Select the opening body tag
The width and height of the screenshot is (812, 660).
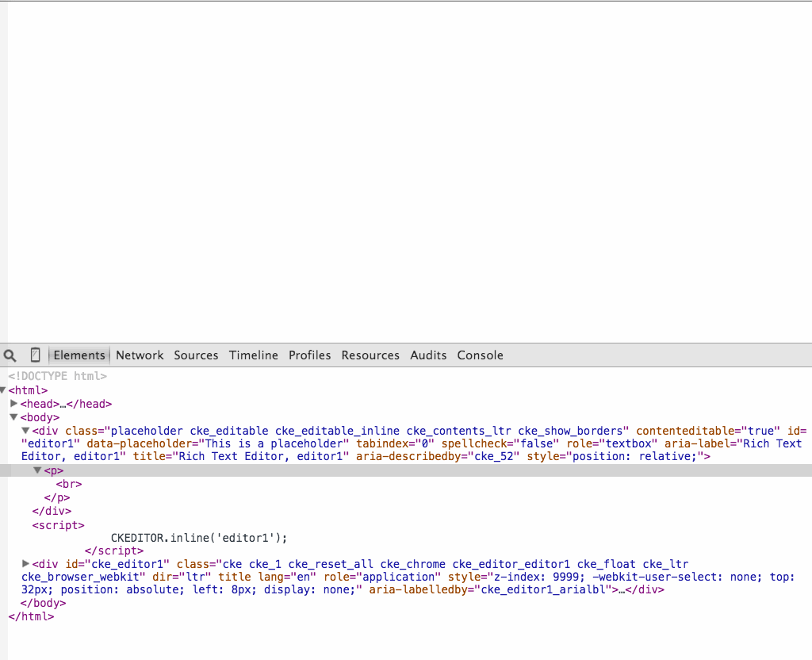point(40,417)
